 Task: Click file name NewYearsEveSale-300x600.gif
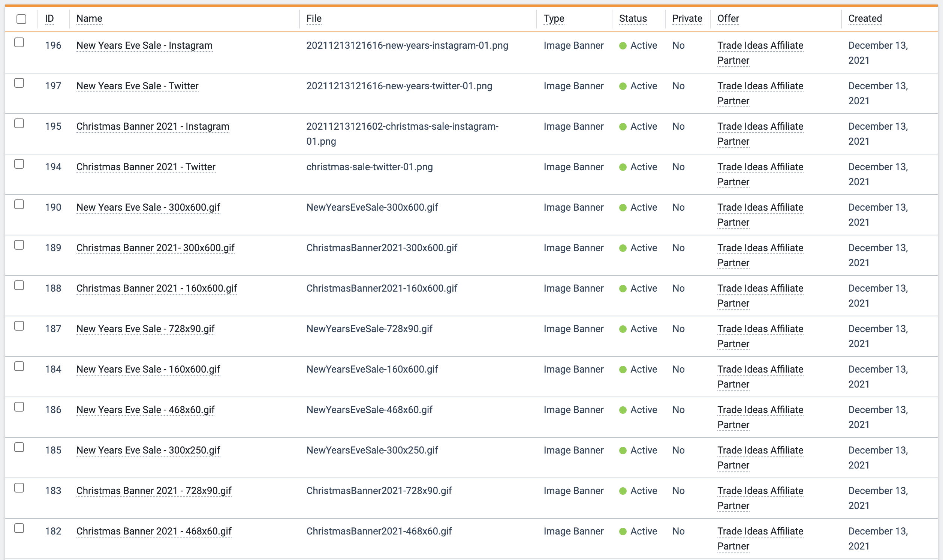click(372, 208)
